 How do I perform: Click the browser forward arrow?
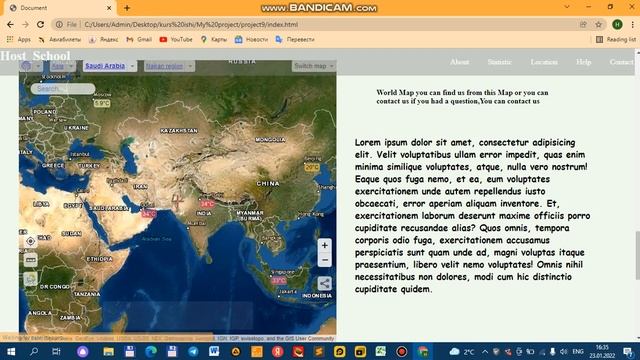[x=25, y=24]
